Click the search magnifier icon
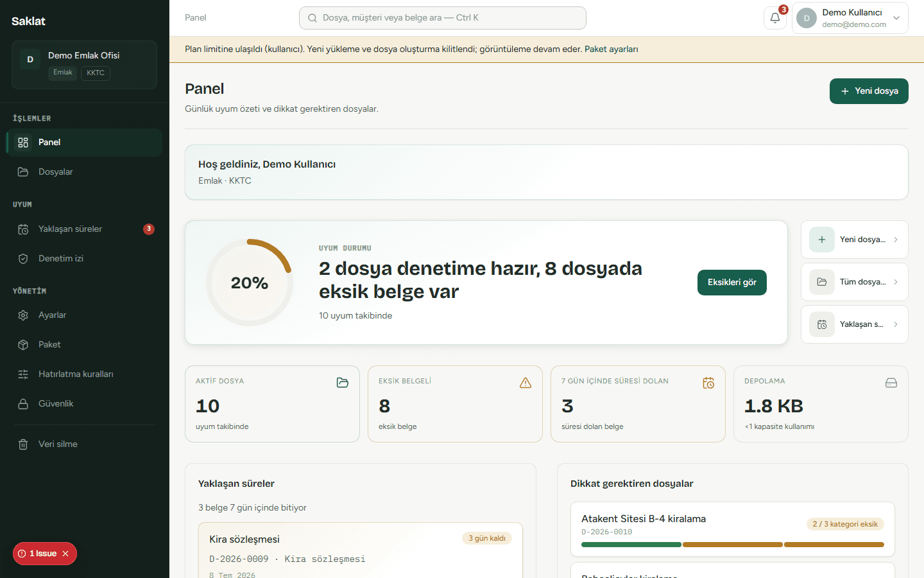This screenshot has height=578, width=924. 312,18
